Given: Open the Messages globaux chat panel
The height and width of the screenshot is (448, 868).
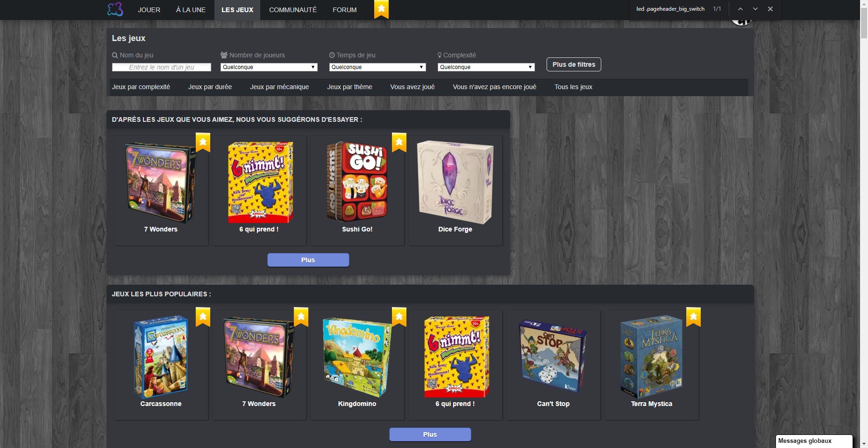Looking at the screenshot, I should pyautogui.click(x=814, y=441).
